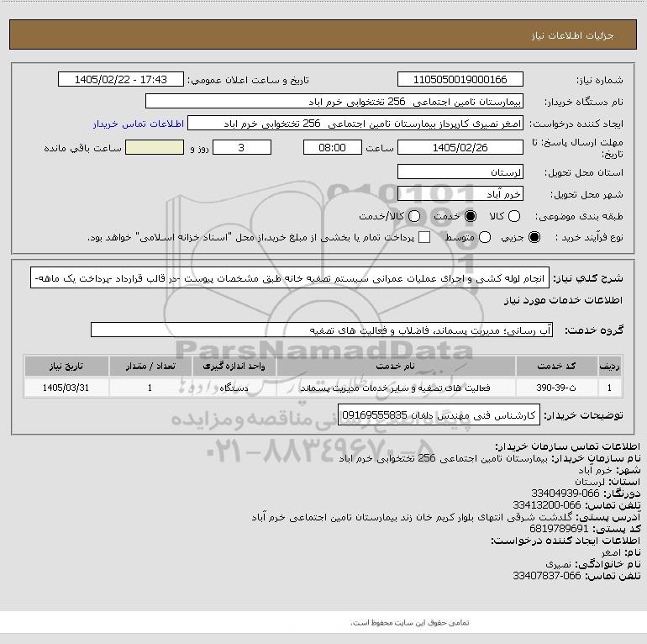Choose the متوسط purchase type radio
647x644 pixels.
point(485,237)
